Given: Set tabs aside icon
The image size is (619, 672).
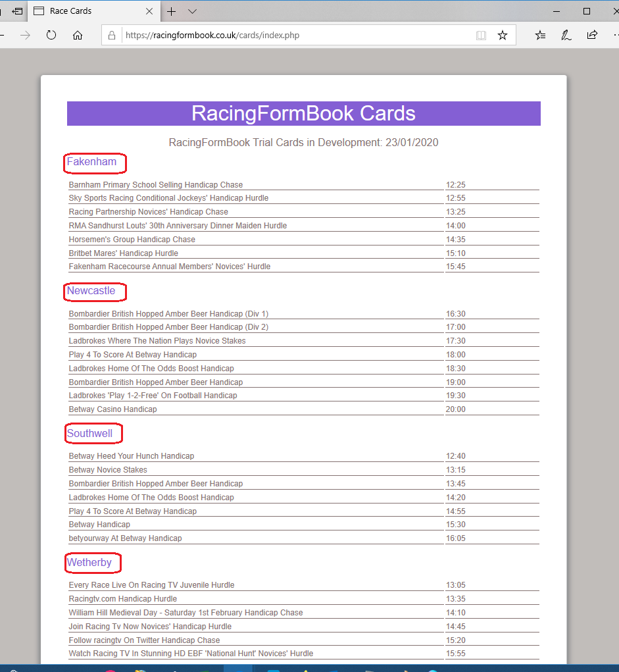Looking at the screenshot, I should 18,11.
